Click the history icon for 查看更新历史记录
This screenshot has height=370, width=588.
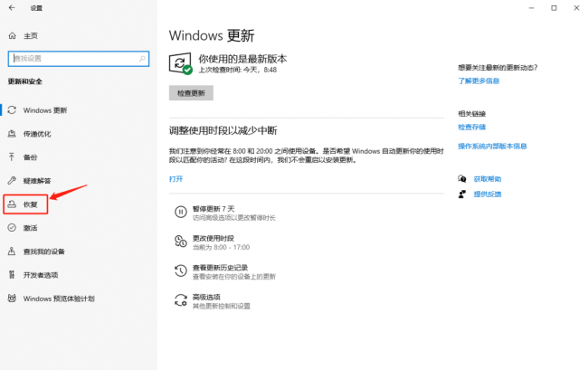click(x=181, y=270)
